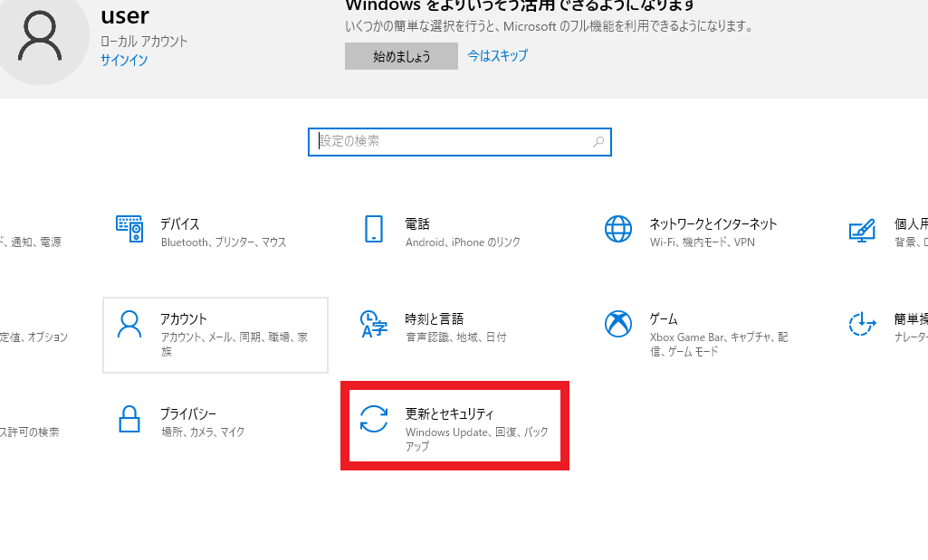Click the ゲーム Xbox icon
The height and width of the screenshot is (560, 928).
pyautogui.click(x=618, y=324)
